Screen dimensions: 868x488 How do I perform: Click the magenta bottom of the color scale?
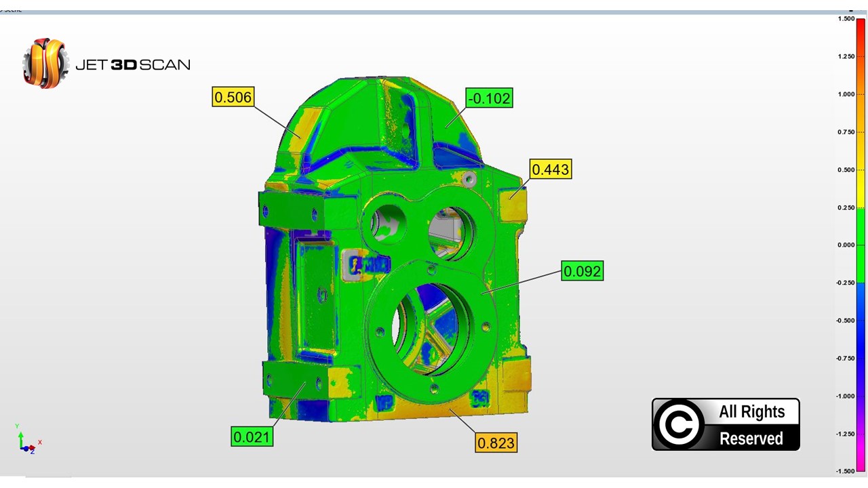coord(860,454)
